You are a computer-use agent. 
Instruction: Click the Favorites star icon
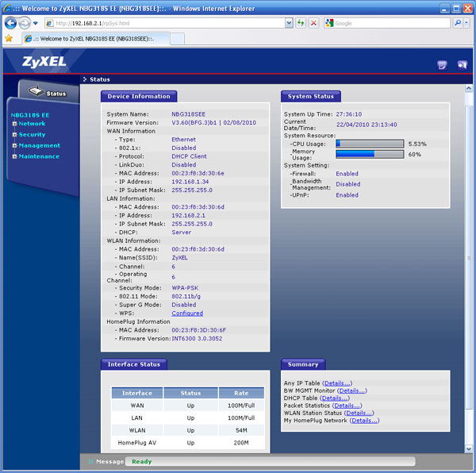pos(9,39)
